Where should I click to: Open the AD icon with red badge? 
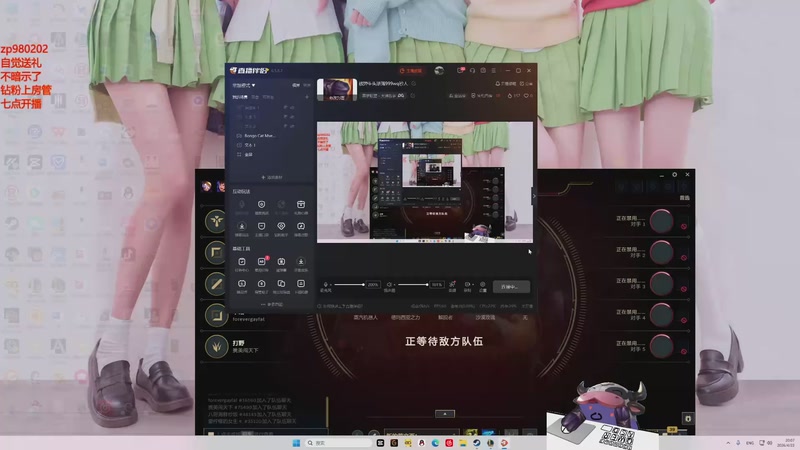(261, 261)
